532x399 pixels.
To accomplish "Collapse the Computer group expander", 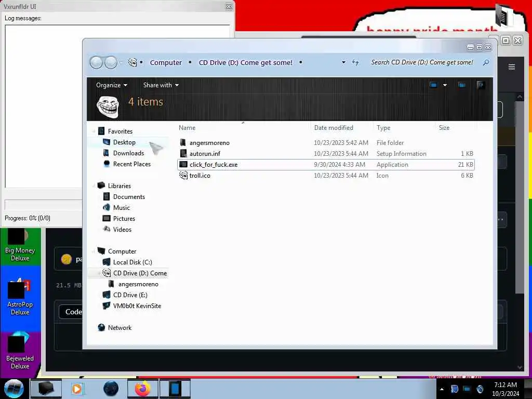I will coord(94,251).
